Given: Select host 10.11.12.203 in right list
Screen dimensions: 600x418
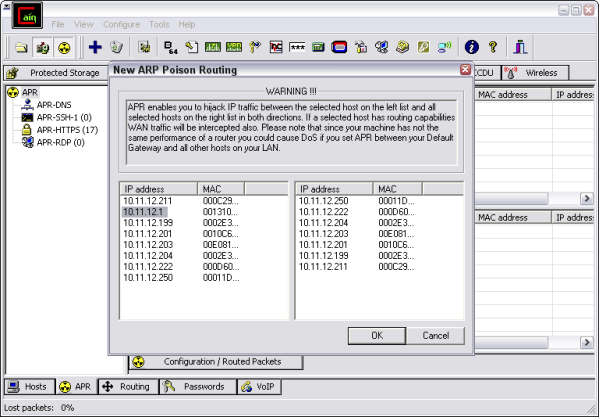Looking at the screenshot, I should pyautogui.click(x=323, y=234).
